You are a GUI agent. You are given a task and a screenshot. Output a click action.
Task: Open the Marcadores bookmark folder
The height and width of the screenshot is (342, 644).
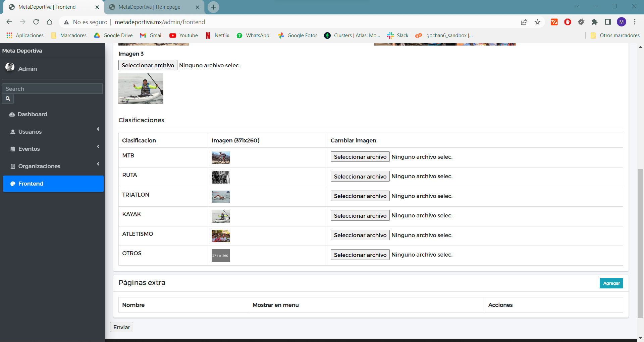[69, 36]
